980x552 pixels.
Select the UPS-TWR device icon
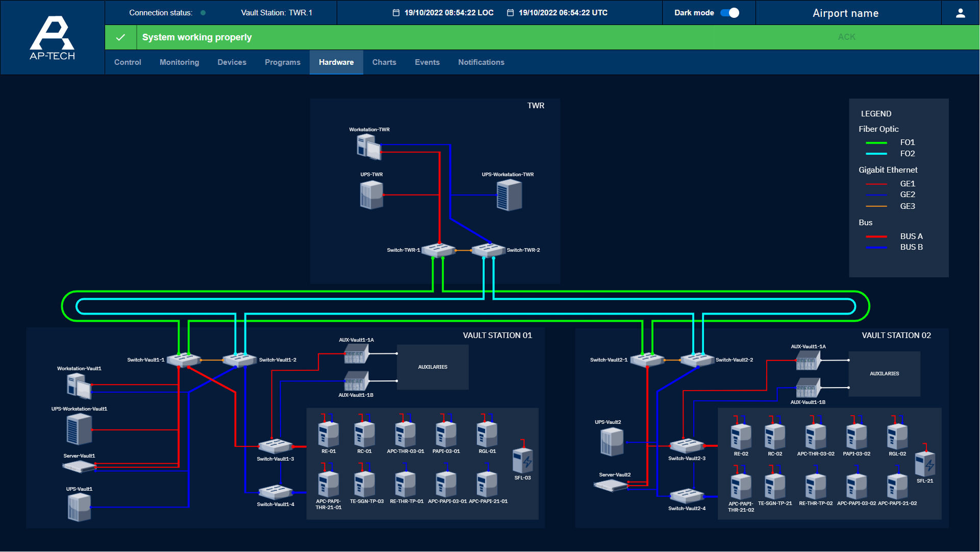tap(372, 195)
